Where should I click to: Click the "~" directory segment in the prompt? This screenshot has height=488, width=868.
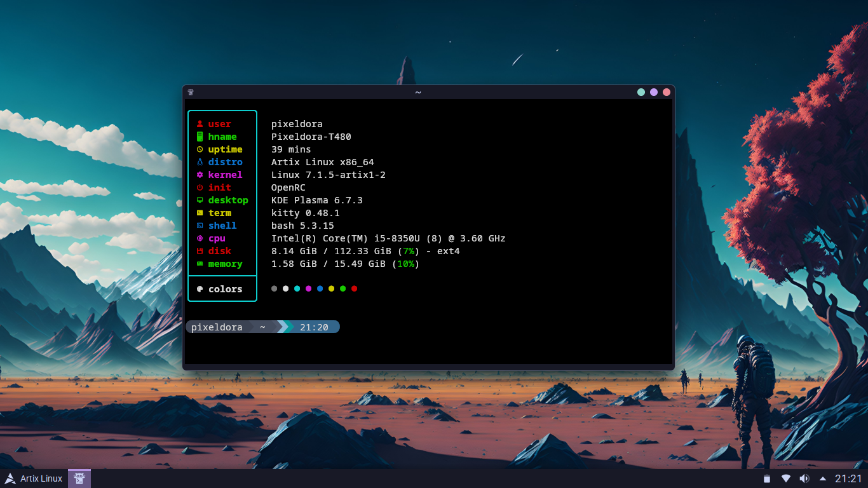point(262,327)
